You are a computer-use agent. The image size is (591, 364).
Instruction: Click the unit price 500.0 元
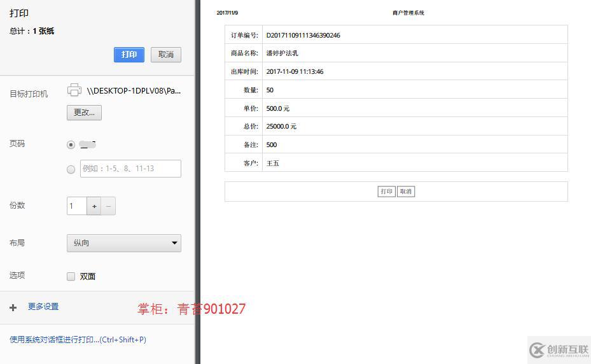[x=278, y=109]
